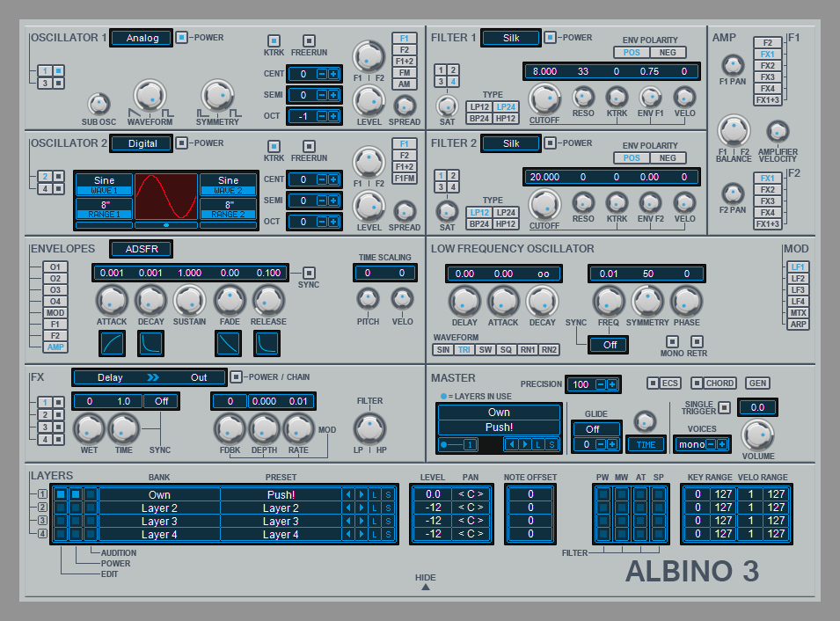Viewport: 840px width, 621px height.
Task: Choose the SQ LFO waveform
Action: pyautogui.click(x=506, y=350)
